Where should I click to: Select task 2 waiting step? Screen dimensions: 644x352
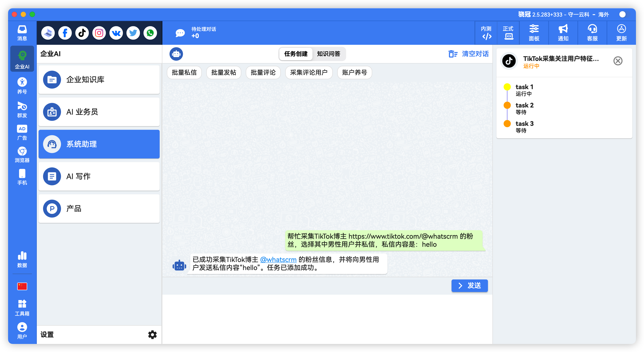(524, 108)
